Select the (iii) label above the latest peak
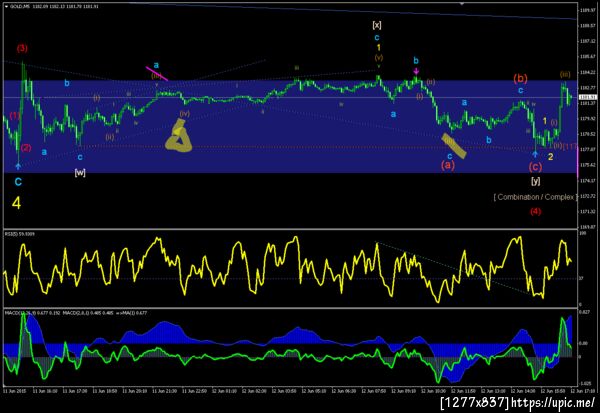The width and height of the screenshot is (600, 413). click(565, 74)
